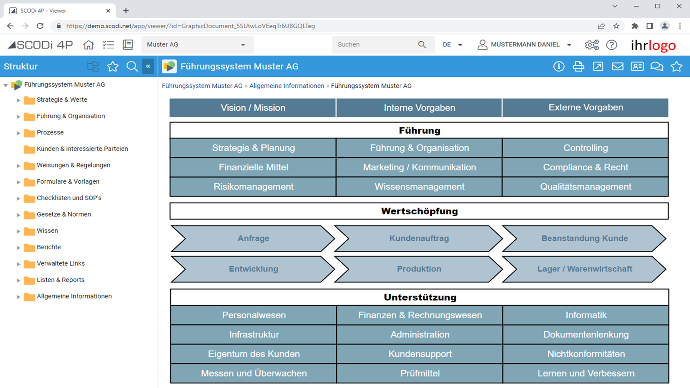
Task: Open the Dokumentenlenkung box
Action: 586,334
